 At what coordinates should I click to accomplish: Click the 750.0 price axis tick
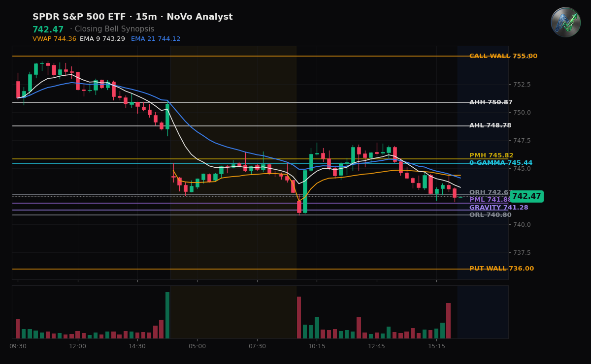pyautogui.click(x=522, y=113)
